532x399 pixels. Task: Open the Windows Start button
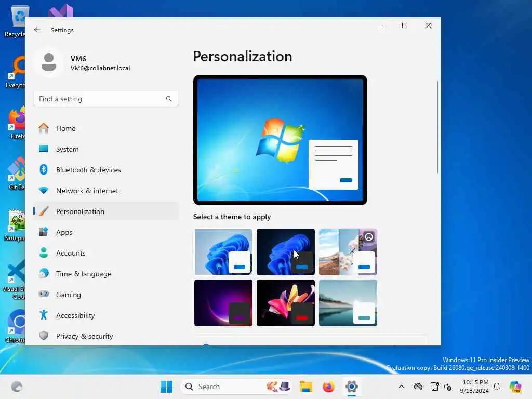coord(166,387)
